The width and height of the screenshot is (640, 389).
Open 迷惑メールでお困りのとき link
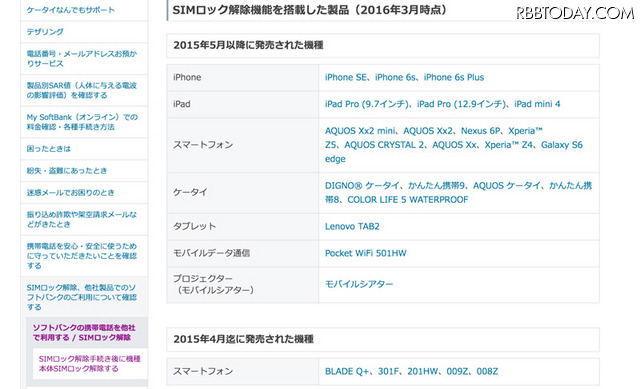pyautogui.click(x=71, y=192)
